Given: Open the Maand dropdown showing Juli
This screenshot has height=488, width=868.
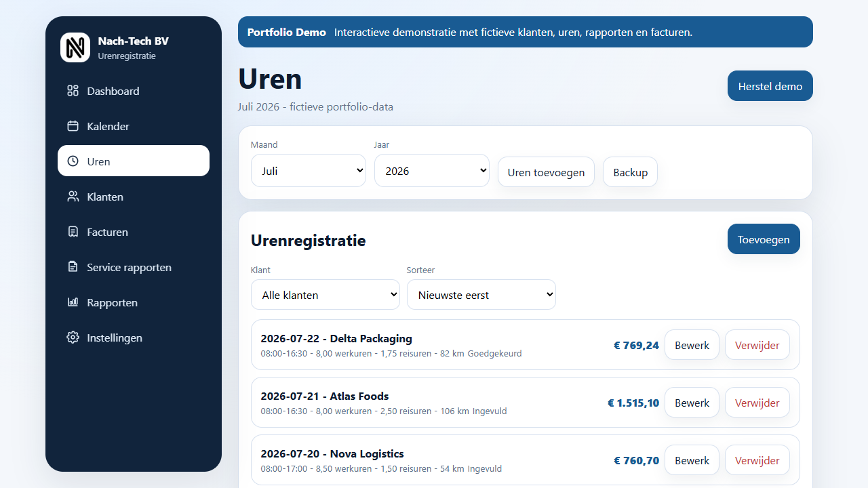Looking at the screenshot, I should (x=309, y=171).
